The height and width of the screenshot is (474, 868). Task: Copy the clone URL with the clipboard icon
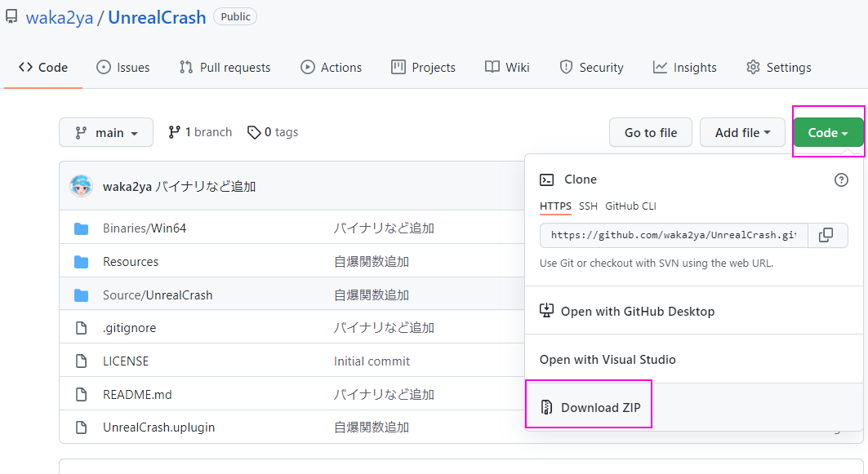(x=826, y=235)
